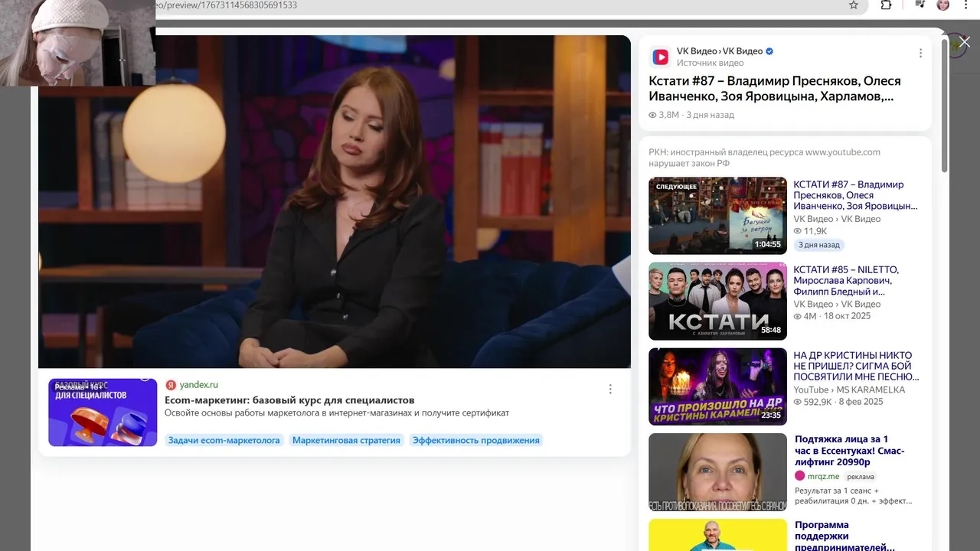Open the next-up КСТАТИ #87 thumbnail
This screenshot has height=551, width=980.
click(x=717, y=216)
